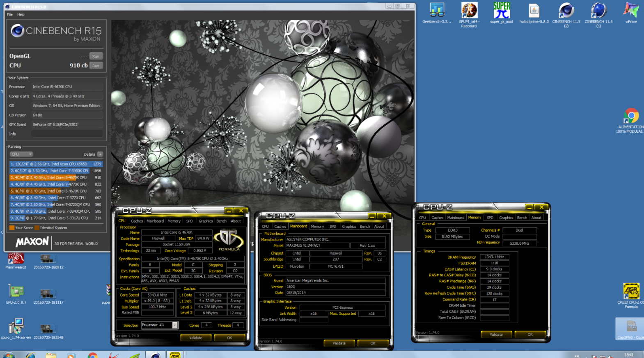Click the Identical System legend swatch

[x=37, y=227]
